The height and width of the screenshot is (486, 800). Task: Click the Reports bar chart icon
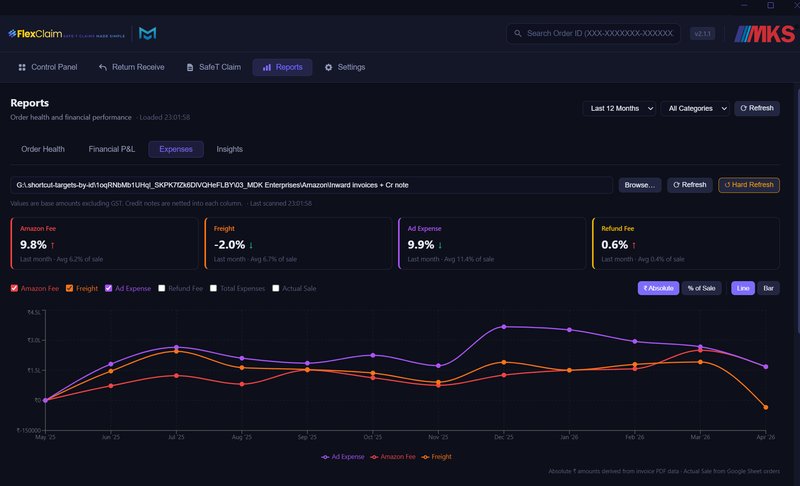(267, 67)
